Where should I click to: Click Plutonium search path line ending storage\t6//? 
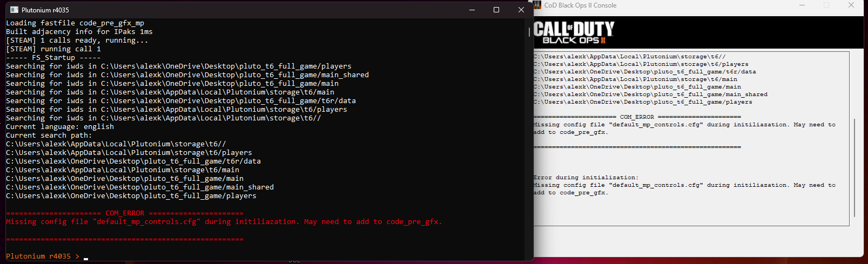pos(116,144)
